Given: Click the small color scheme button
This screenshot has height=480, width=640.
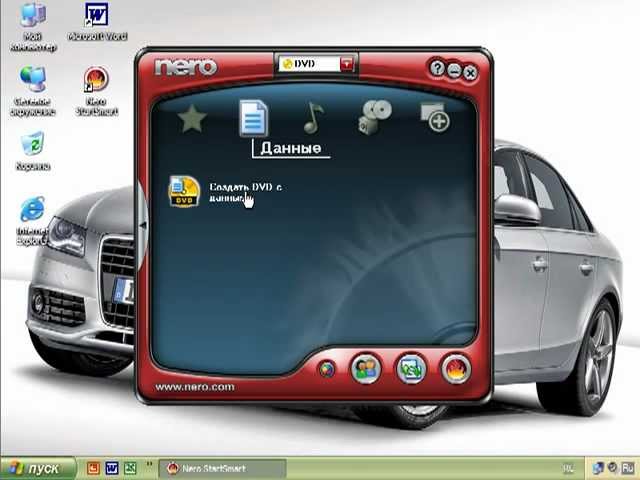Looking at the screenshot, I should pos(327,369).
